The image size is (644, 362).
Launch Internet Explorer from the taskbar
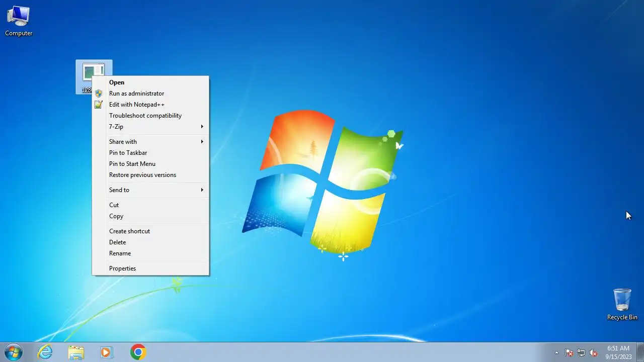pos(45,352)
